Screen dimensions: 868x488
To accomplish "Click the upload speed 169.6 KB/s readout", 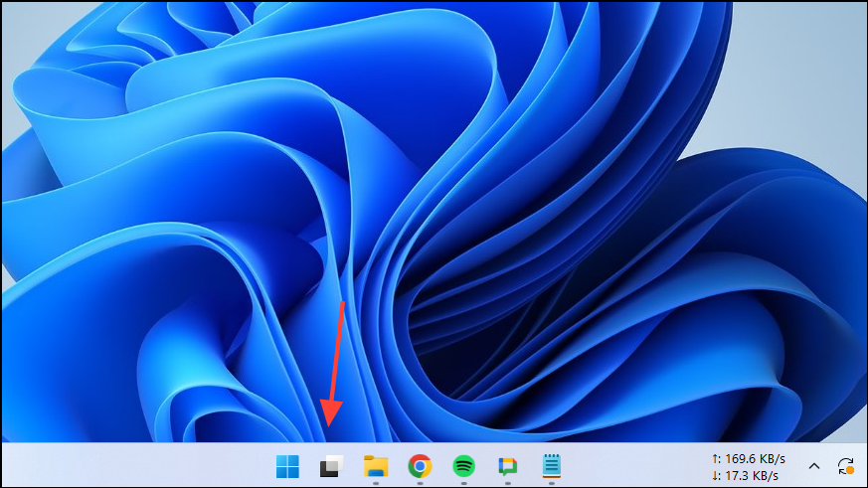I will [x=749, y=458].
